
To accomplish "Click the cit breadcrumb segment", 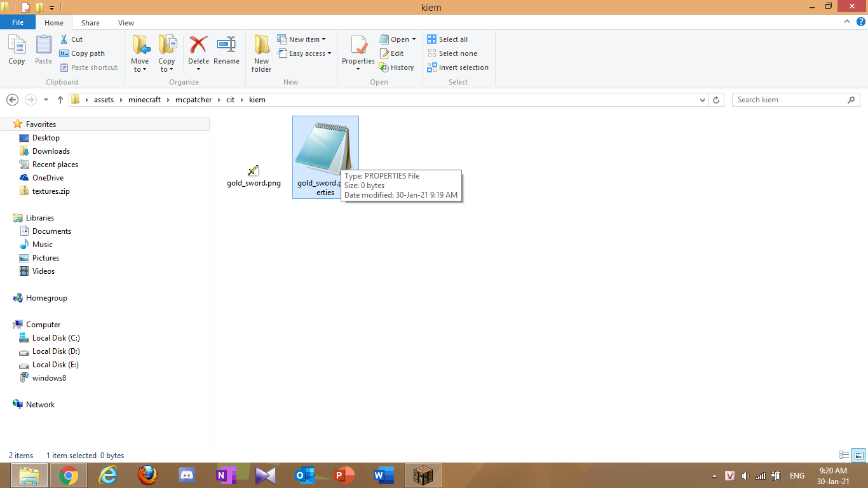I will [231, 100].
